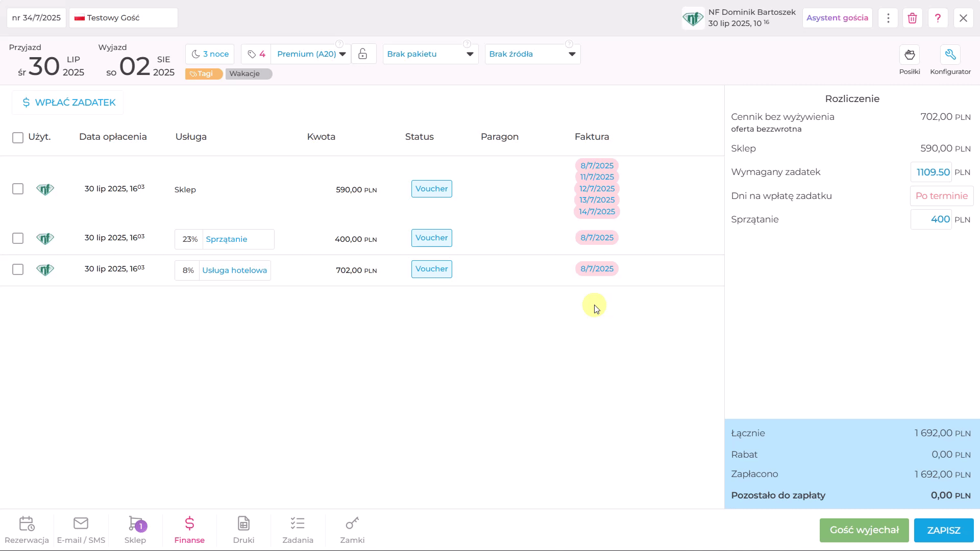Switch to the Rezerwacja tab
The width and height of the screenshot is (980, 551).
[x=27, y=530]
